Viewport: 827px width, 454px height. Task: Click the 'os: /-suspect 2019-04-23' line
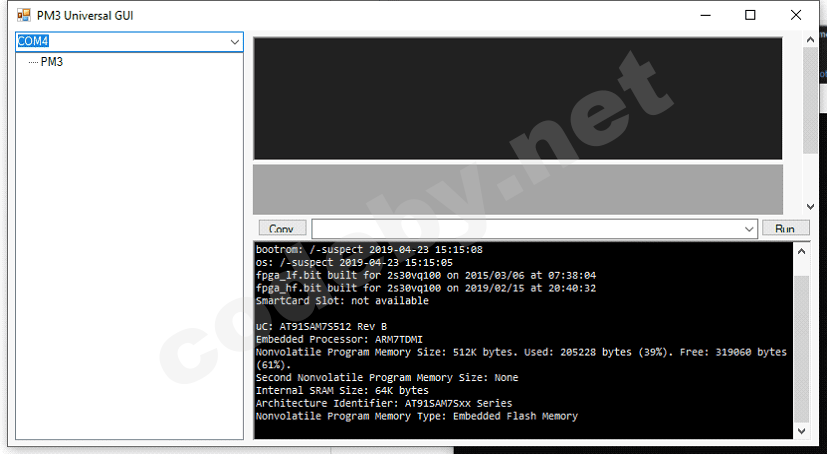354,262
